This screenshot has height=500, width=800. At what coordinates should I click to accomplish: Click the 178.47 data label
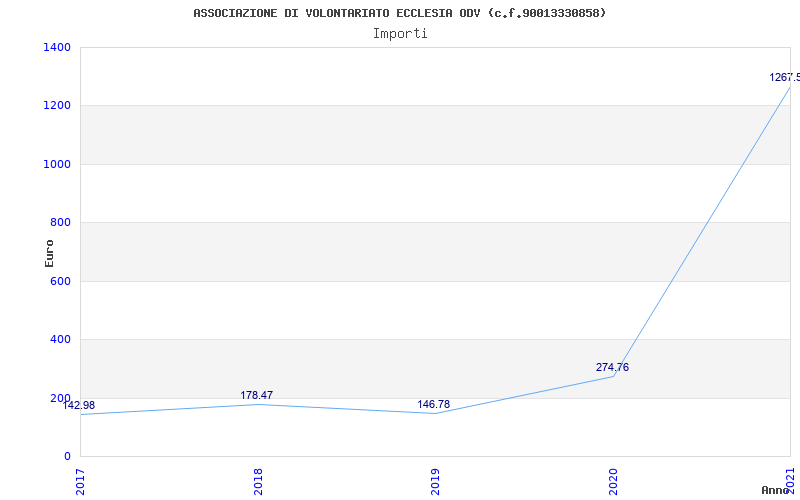point(257,395)
